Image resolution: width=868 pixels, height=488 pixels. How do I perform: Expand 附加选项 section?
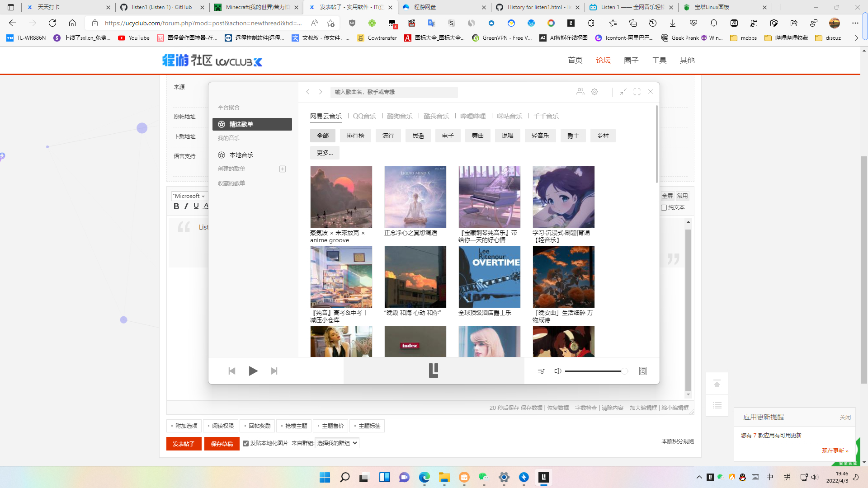click(184, 426)
